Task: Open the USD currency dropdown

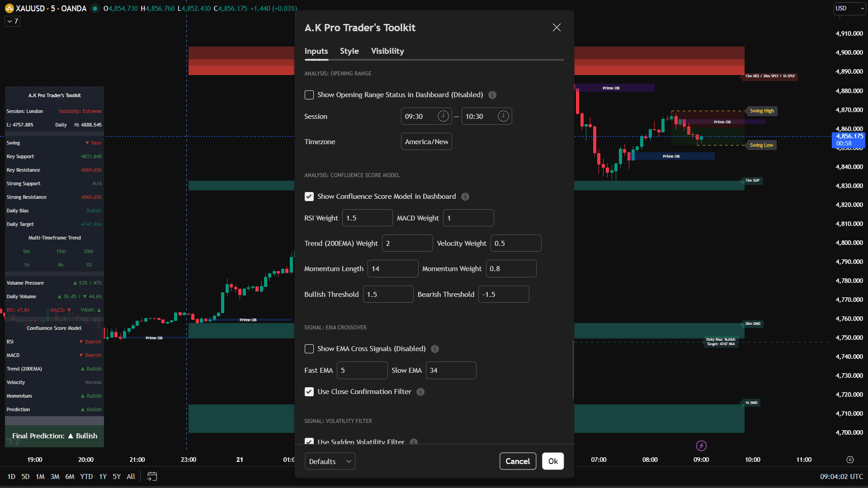Action: click(x=849, y=8)
